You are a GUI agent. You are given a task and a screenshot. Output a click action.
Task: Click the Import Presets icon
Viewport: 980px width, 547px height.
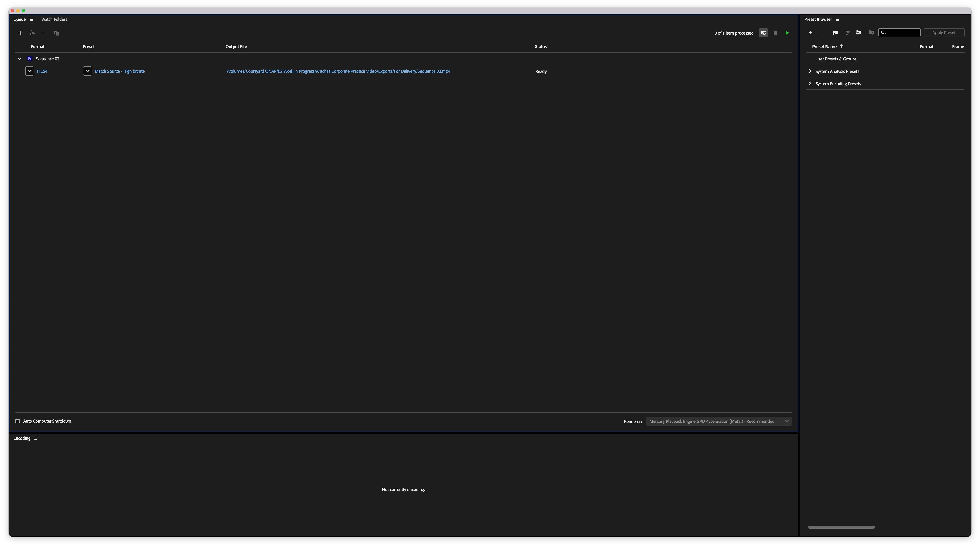[859, 33]
